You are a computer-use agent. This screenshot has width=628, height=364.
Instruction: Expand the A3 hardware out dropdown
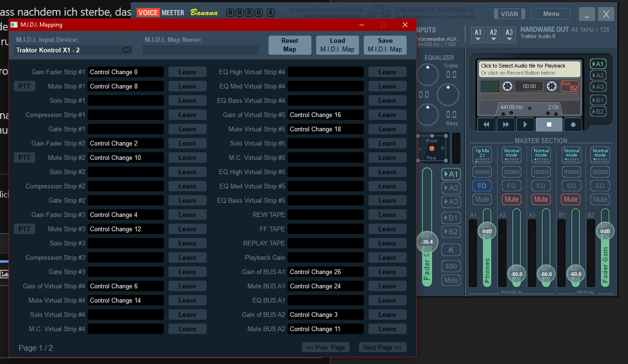coord(509,35)
